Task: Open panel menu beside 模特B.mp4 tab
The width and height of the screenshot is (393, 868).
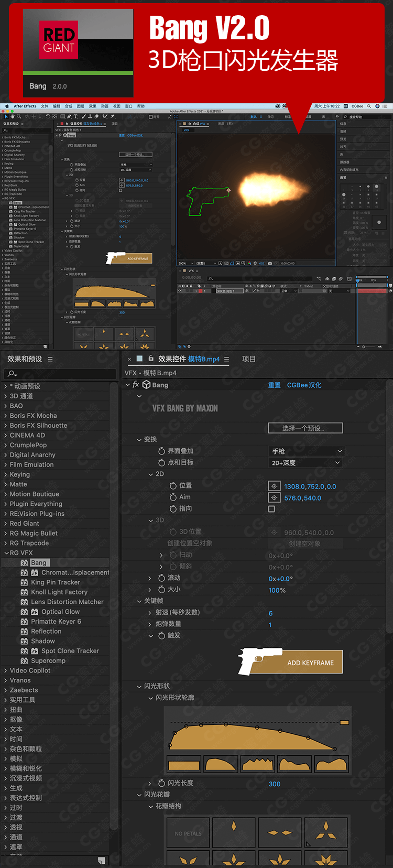Action: tap(226, 360)
